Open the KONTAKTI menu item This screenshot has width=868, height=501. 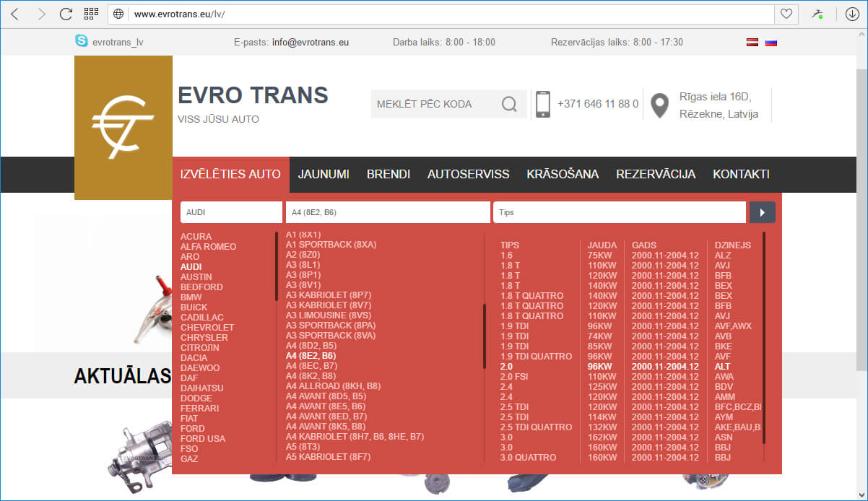[x=741, y=174]
